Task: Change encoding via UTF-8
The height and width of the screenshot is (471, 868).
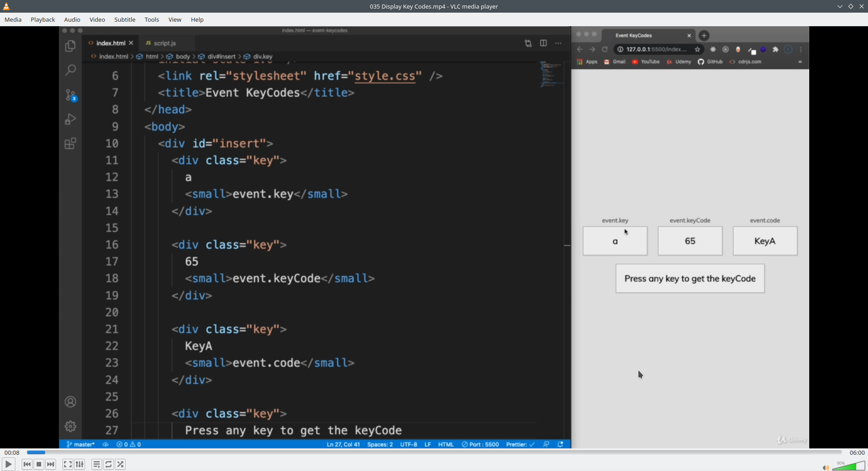Action: tap(409, 444)
